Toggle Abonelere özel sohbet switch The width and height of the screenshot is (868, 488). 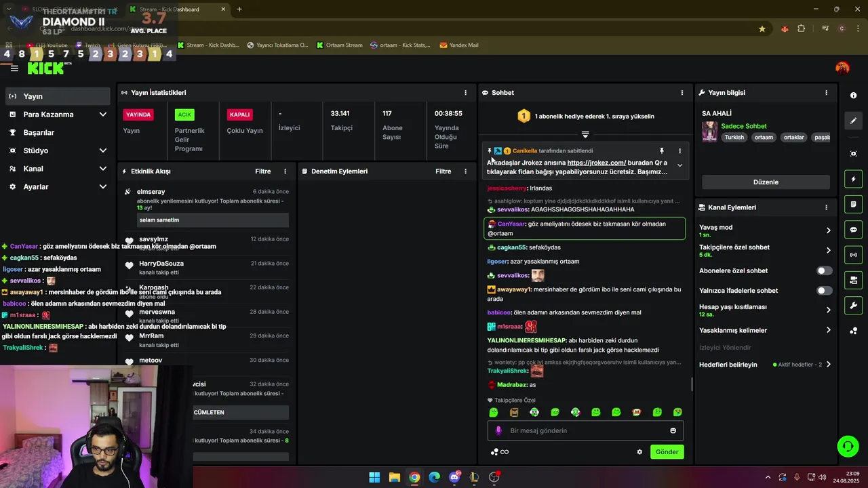pos(824,270)
